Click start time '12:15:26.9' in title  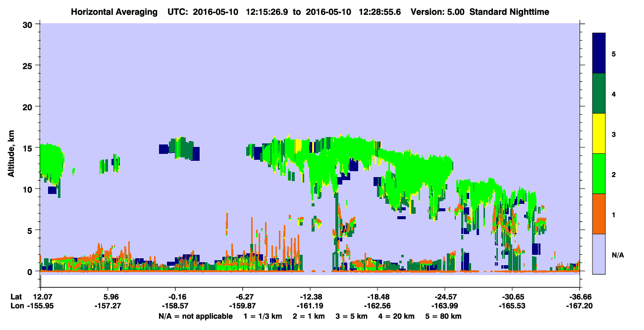[267, 11]
